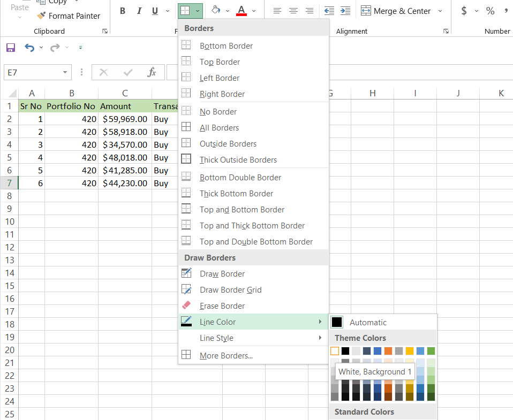513x420 pixels.
Task: Expand the Merge & Center dropdown arrow
Action: coord(440,11)
